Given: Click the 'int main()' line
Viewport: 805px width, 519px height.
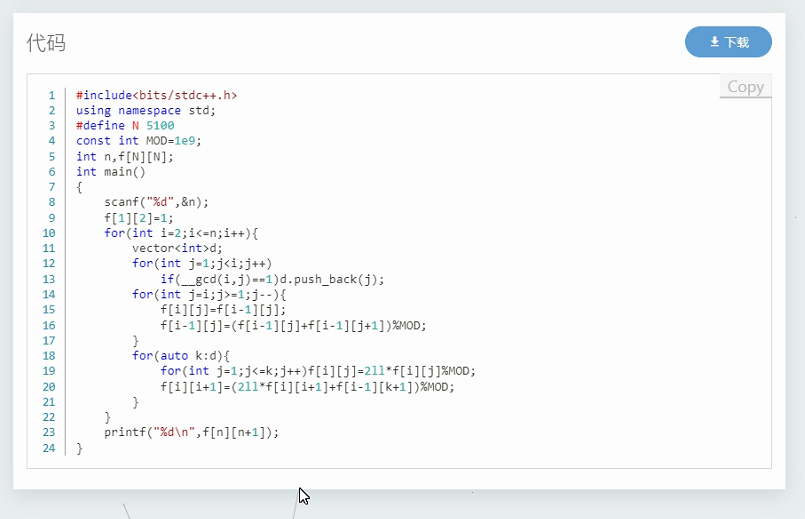Looking at the screenshot, I should (110, 172).
